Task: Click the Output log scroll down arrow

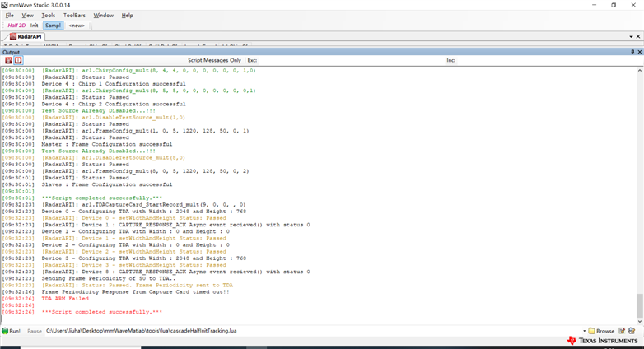Action: pos(640,321)
